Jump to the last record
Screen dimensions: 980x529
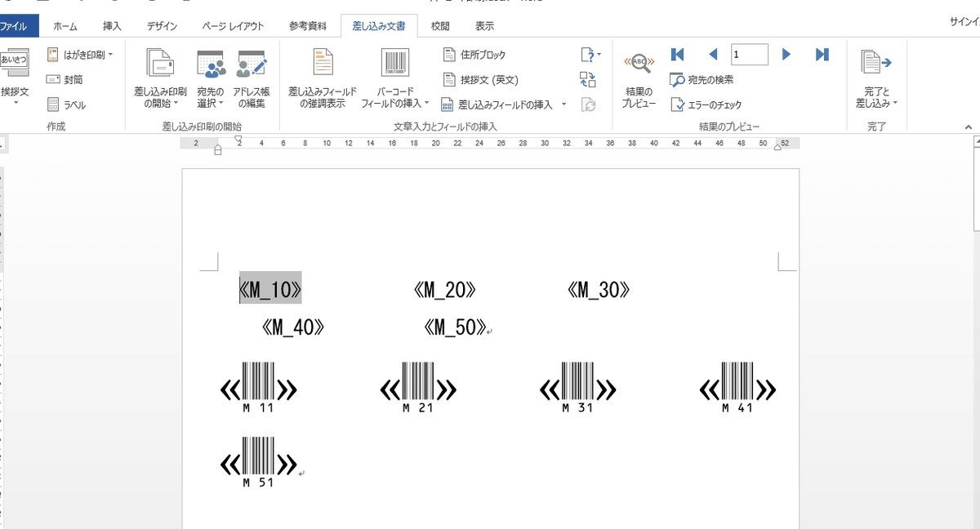click(x=822, y=54)
